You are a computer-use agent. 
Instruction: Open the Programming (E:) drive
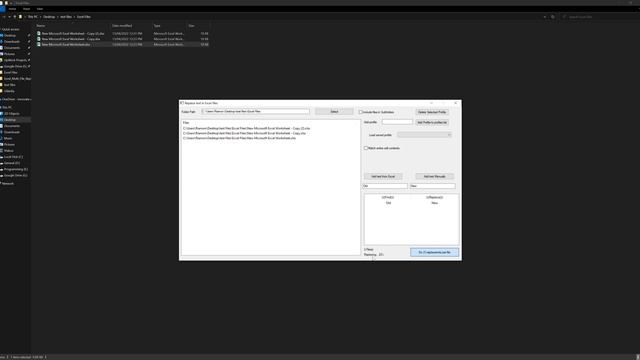click(16, 169)
